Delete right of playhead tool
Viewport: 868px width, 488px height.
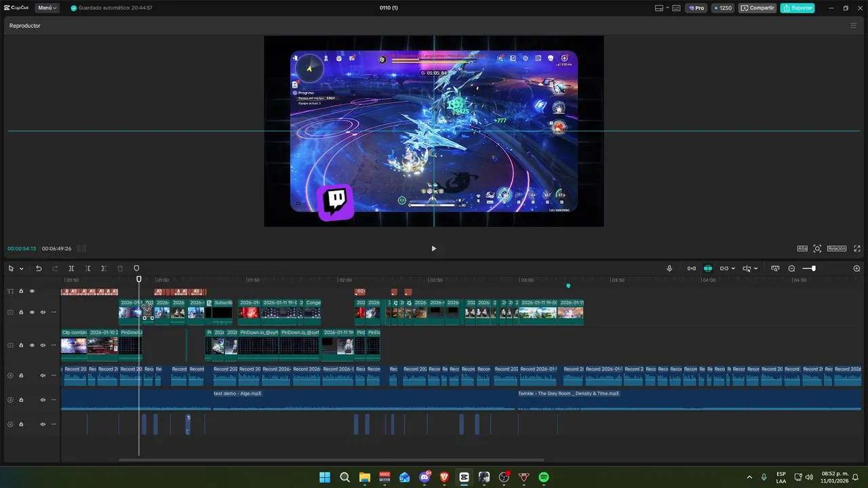tap(103, 268)
